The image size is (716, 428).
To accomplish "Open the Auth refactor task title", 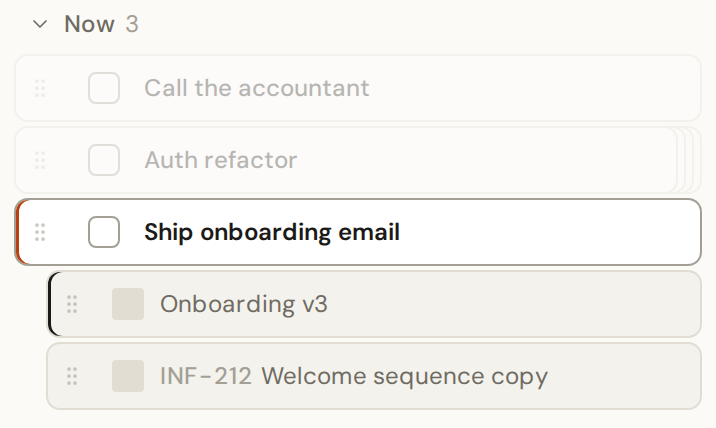I will pos(221,160).
